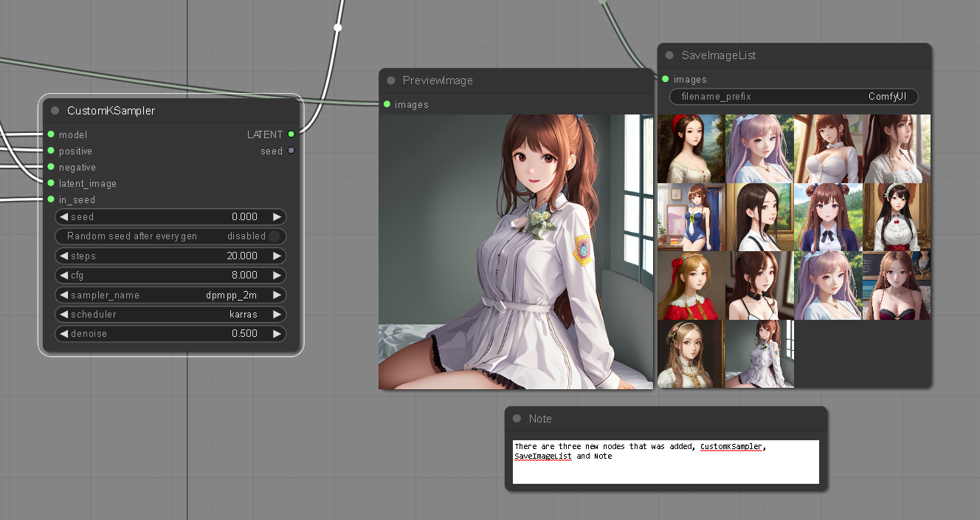
Task: Click the seed output connector
Action: tap(291, 151)
